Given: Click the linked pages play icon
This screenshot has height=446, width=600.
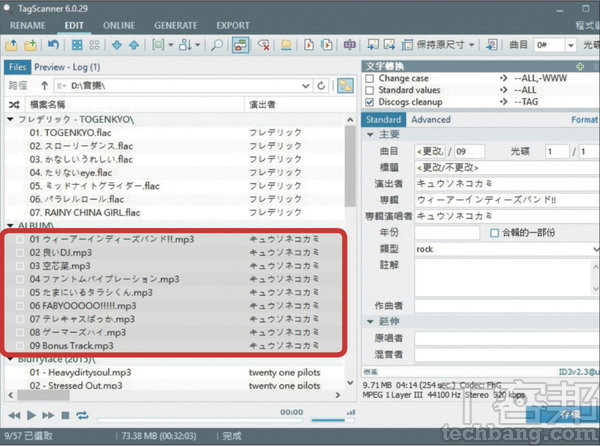Looking at the screenshot, I should coord(326,45).
